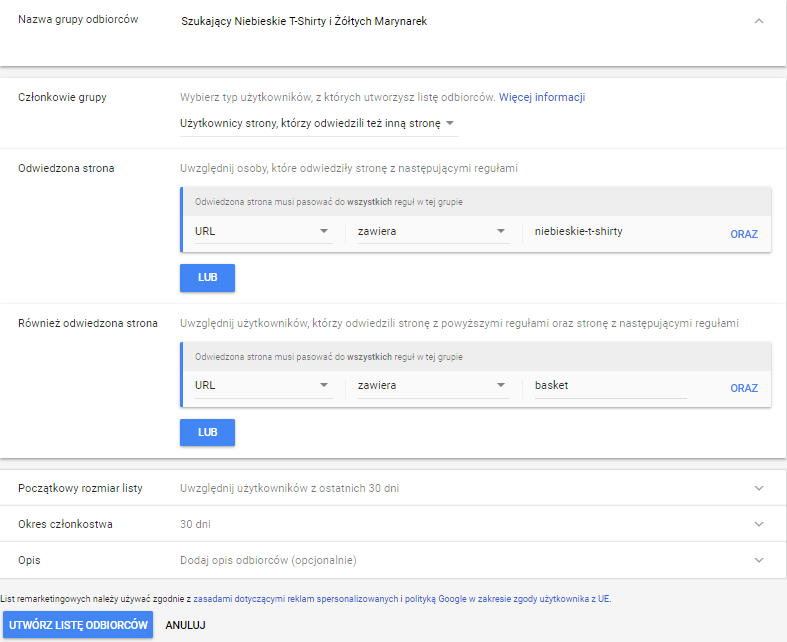This screenshot has width=787, height=642.
Task: Click the 'Członkowie grupy' label
Action: 62,97
